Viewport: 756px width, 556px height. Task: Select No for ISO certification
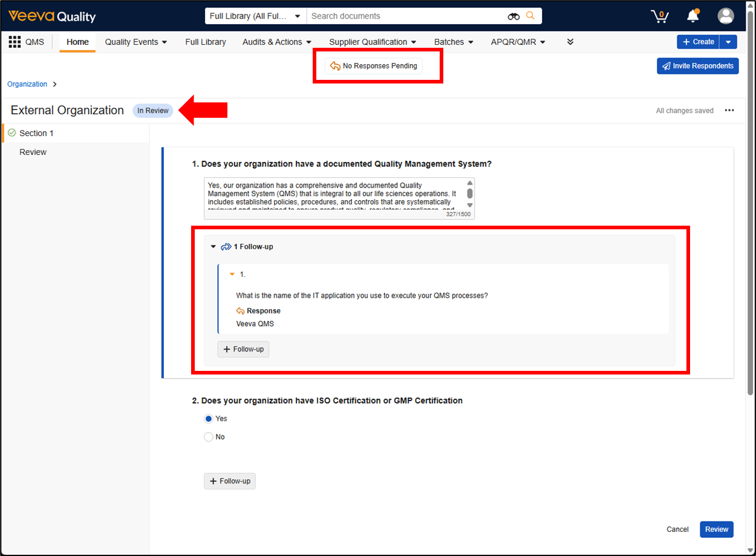point(209,437)
